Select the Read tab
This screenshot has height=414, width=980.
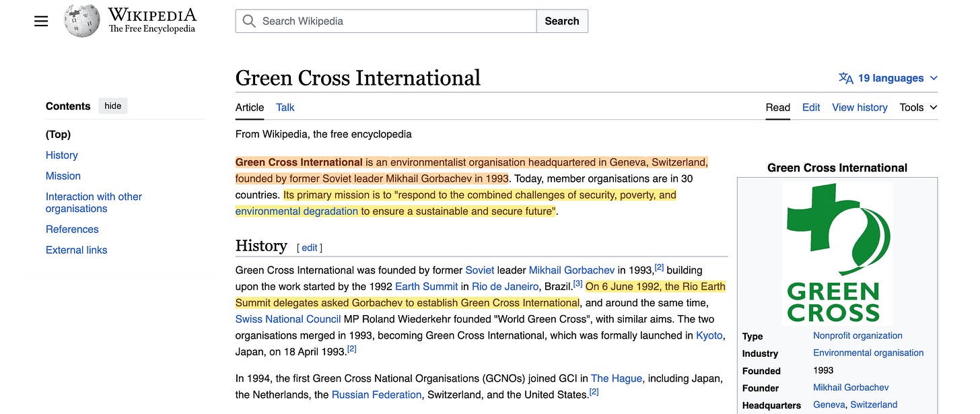click(778, 107)
